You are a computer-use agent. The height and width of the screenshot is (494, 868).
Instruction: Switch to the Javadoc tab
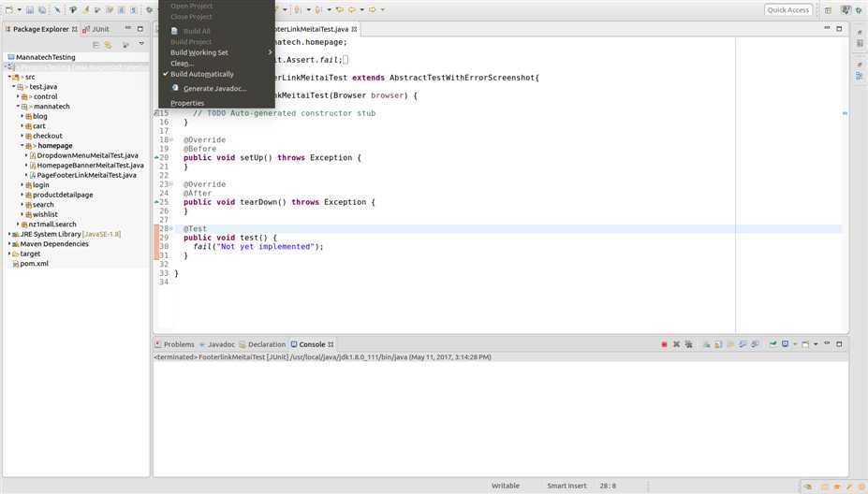click(x=217, y=344)
